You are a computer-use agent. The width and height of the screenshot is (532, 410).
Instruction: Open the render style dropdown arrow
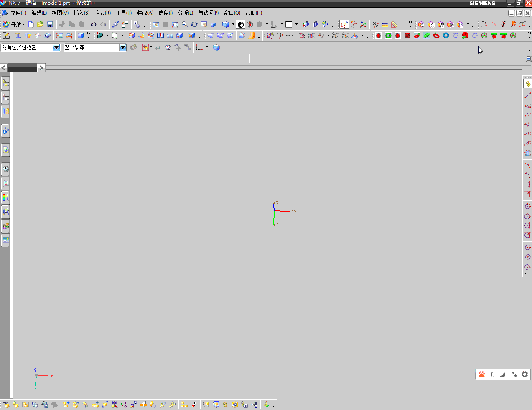click(x=233, y=24)
